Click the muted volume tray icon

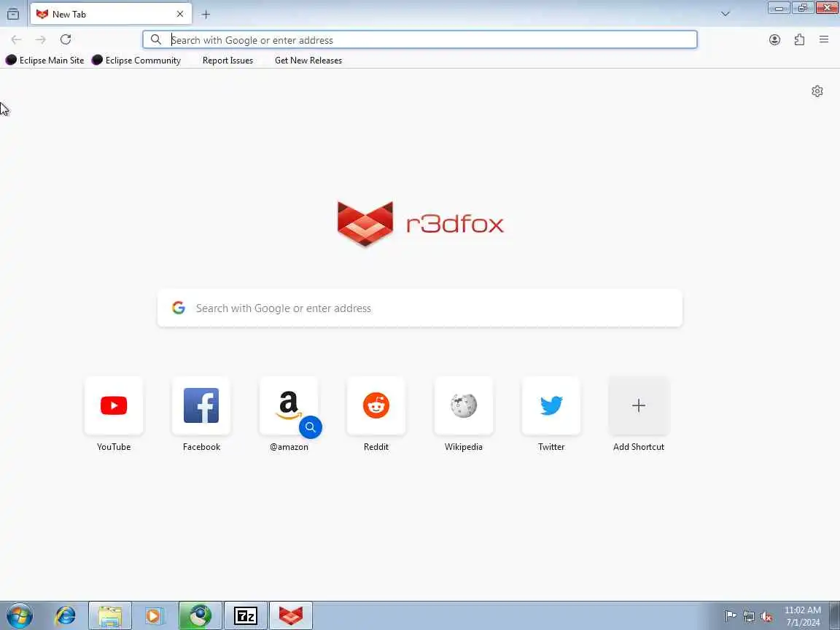(766, 616)
